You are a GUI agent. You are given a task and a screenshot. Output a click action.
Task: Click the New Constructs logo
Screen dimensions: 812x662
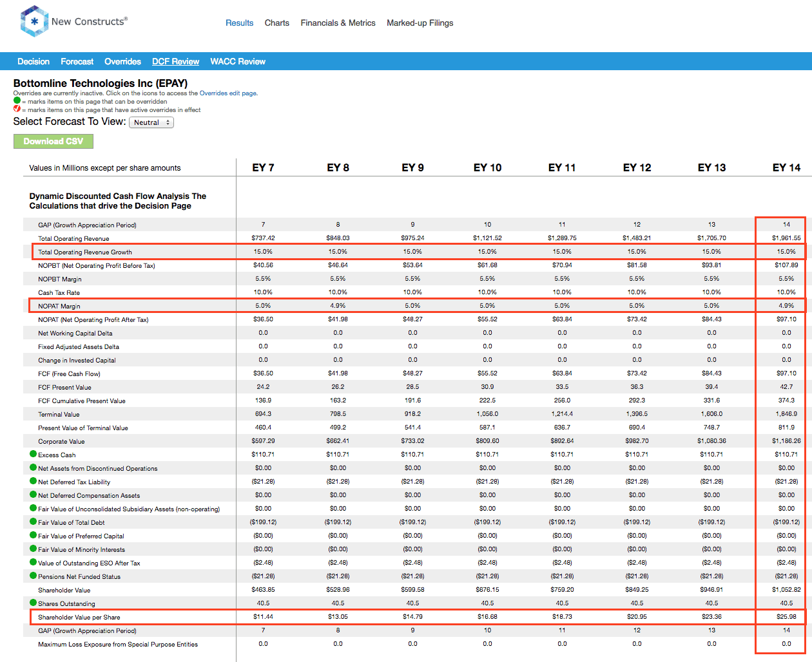[74, 22]
